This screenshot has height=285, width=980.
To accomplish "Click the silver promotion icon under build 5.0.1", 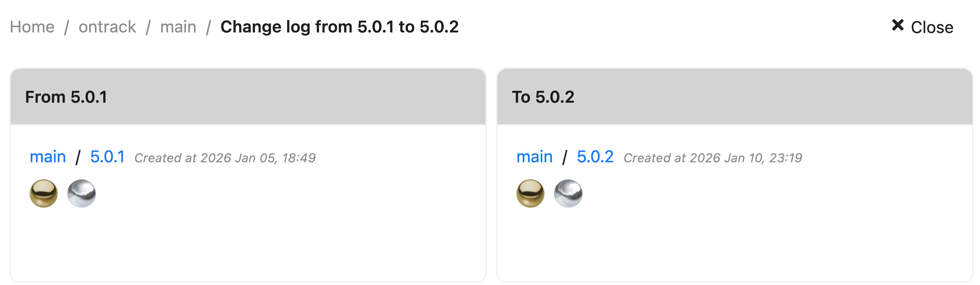I will coord(82,194).
